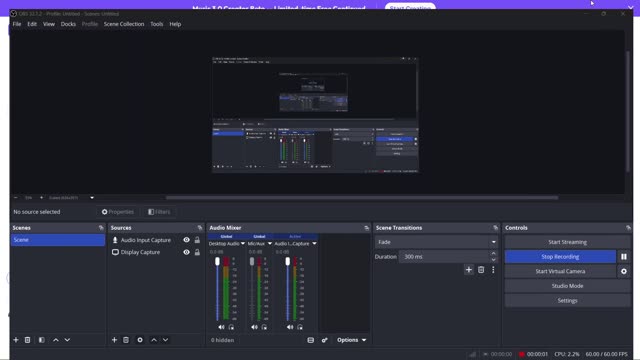The image size is (640, 360).
Task: Lock the Audio Input Capture source
Action: [x=197, y=240]
